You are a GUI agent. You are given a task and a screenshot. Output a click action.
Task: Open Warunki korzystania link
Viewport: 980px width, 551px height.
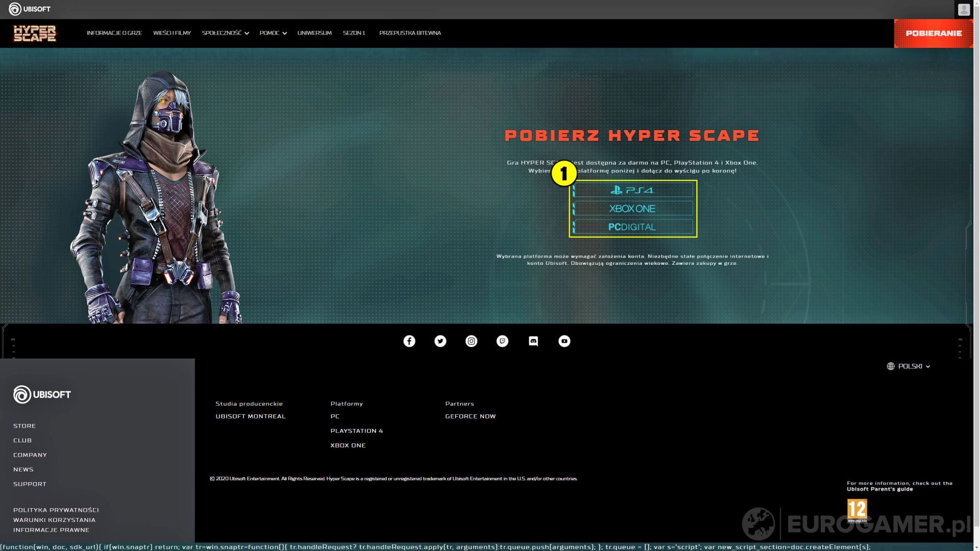point(54,520)
